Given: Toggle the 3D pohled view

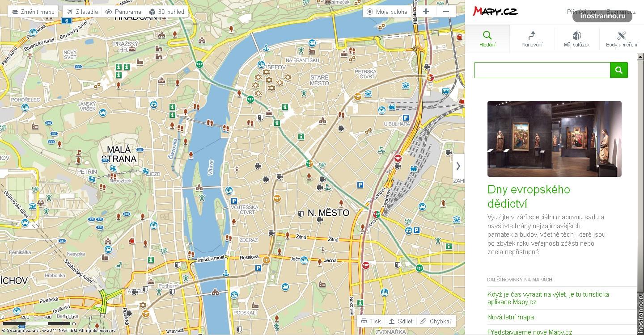Looking at the screenshot, I should point(166,12).
